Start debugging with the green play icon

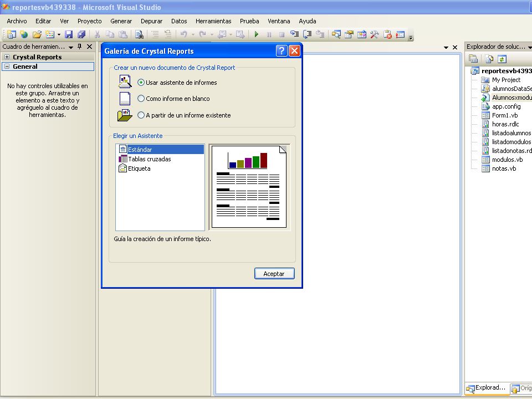pyautogui.click(x=257, y=34)
